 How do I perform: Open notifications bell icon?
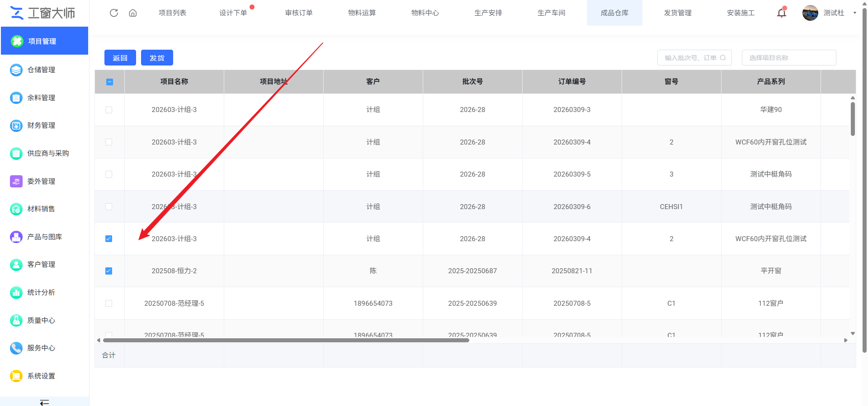(782, 13)
